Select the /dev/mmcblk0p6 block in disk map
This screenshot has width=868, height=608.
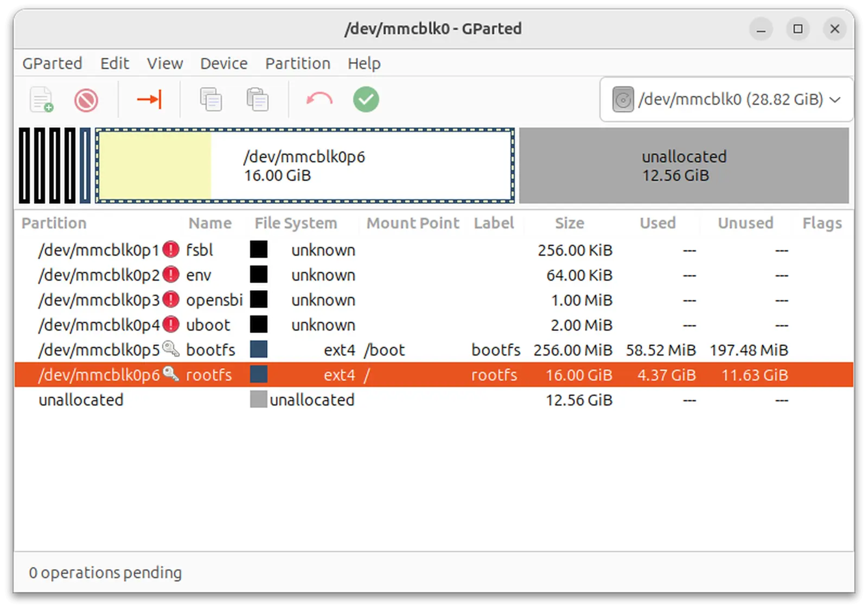[305, 166]
